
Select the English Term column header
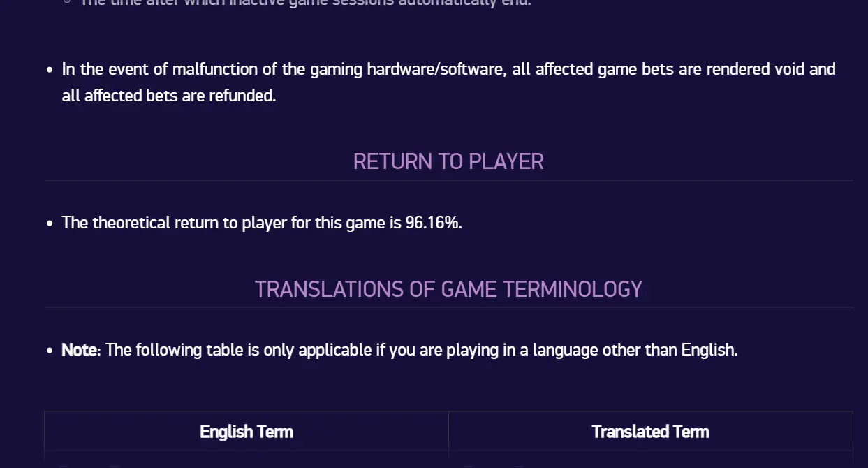pos(247,432)
